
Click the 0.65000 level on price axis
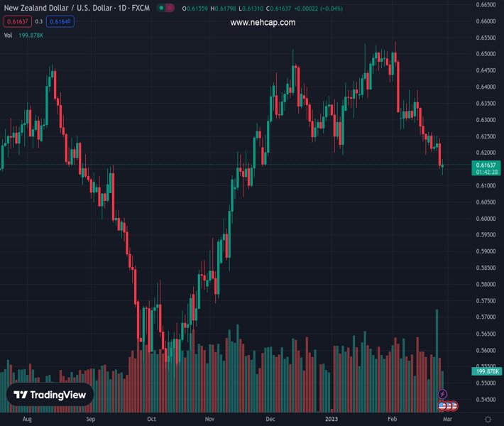(x=486, y=54)
